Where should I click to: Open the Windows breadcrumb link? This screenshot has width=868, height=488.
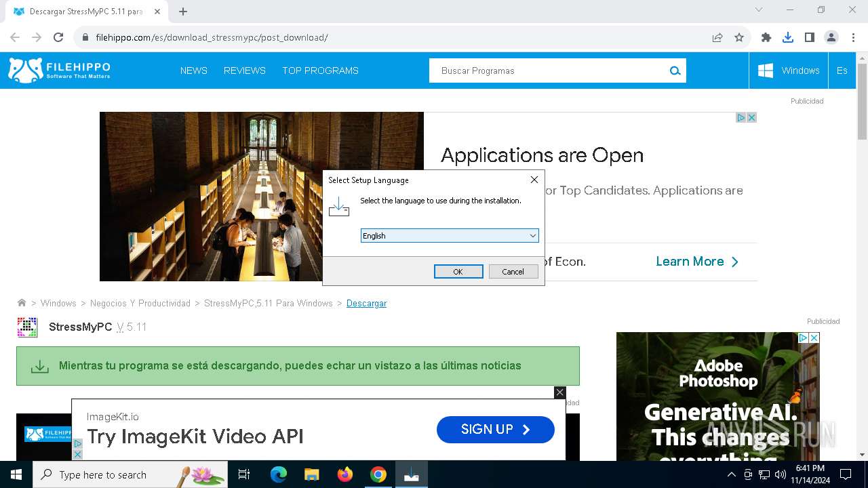(58, 304)
